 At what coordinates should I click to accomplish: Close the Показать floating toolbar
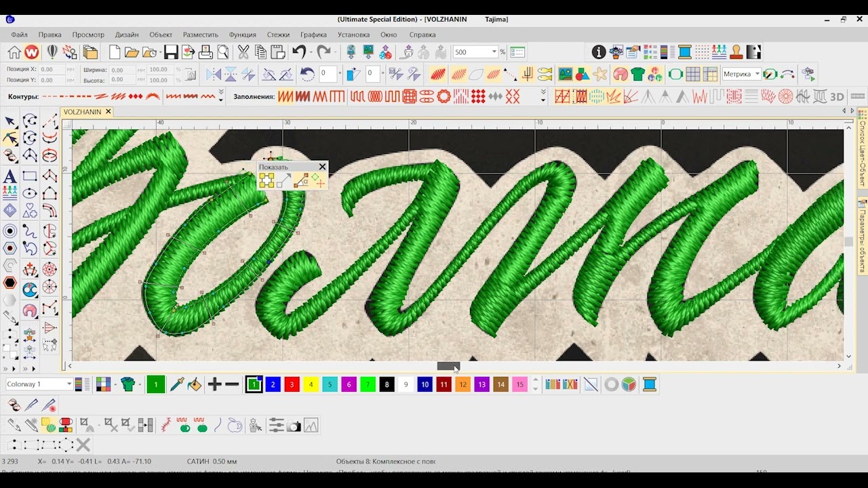click(322, 167)
